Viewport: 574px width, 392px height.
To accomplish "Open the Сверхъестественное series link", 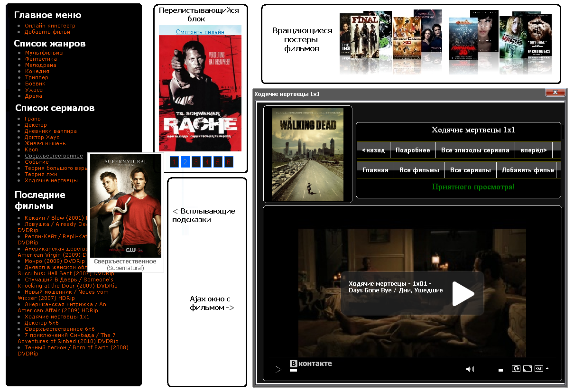I will click(x=54, y=156).
